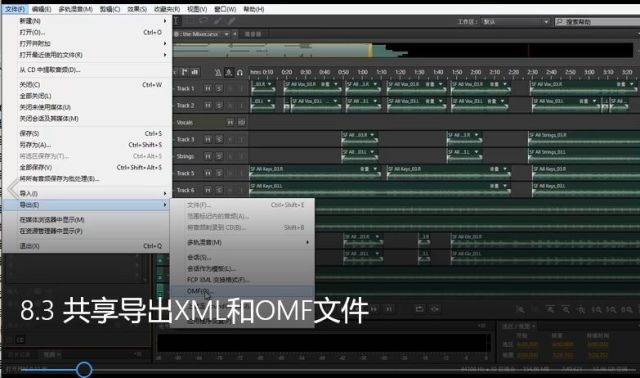Open the 效果(S) menu
This screenshot has height=378, width=640.
point(137,9)
